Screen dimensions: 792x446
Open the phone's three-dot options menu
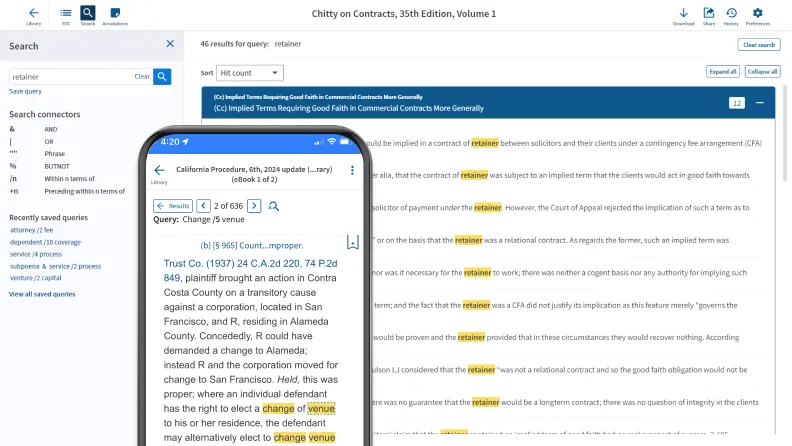point(352,171)
